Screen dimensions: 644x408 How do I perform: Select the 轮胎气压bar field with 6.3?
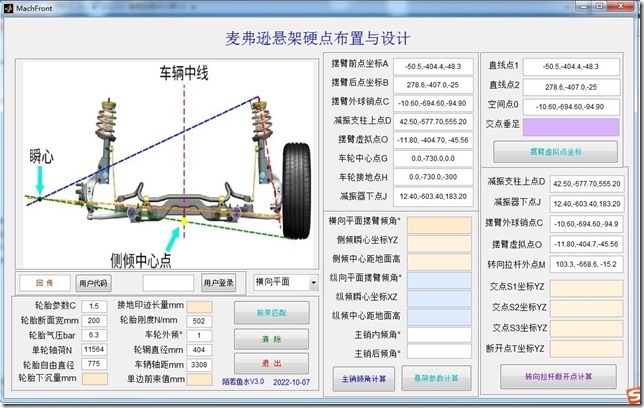94,335
